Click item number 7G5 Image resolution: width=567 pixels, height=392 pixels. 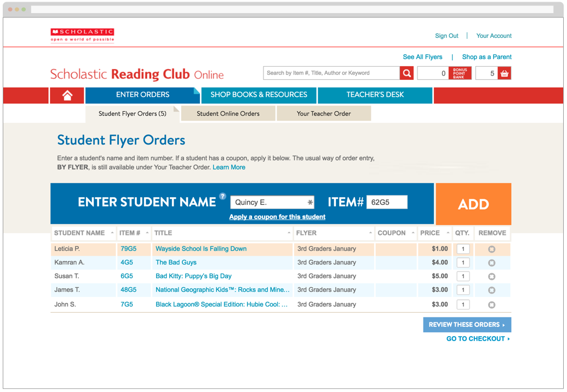pos(127,304)
